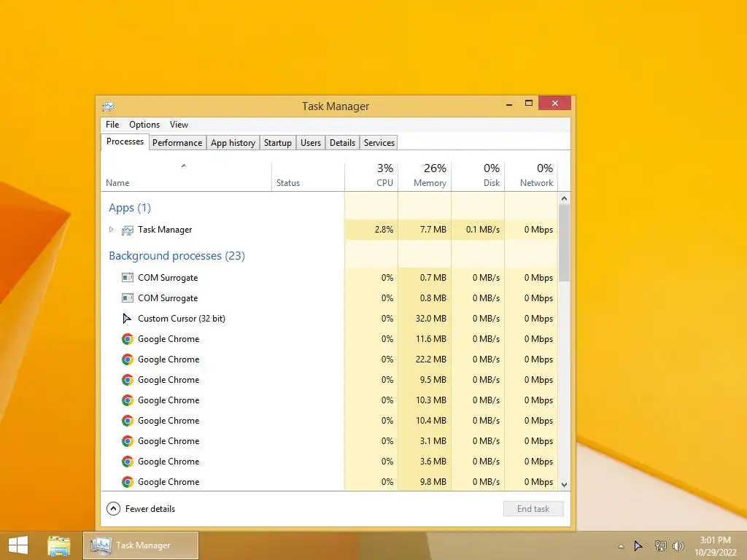Click the process list scroll down arrow

564,485
